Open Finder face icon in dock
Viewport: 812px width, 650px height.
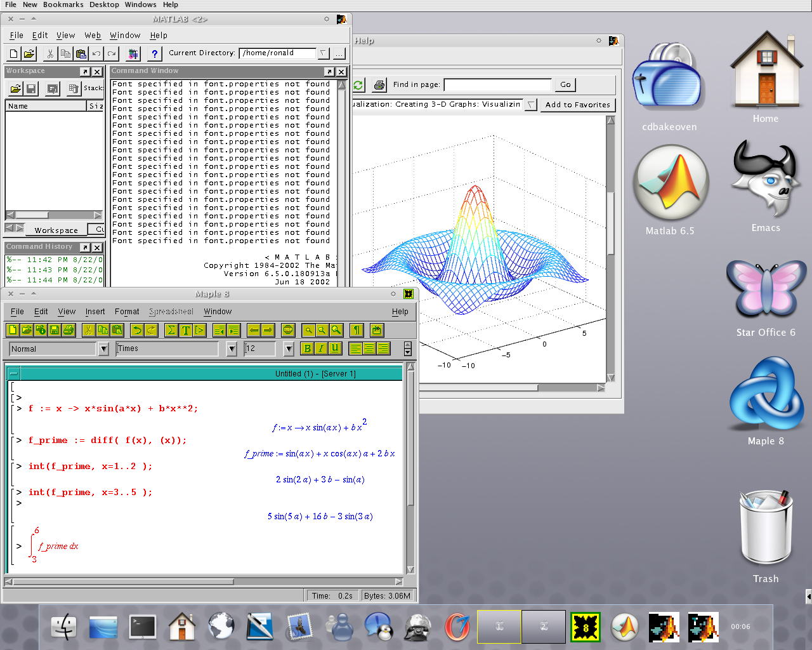click(x=63, y=627)
